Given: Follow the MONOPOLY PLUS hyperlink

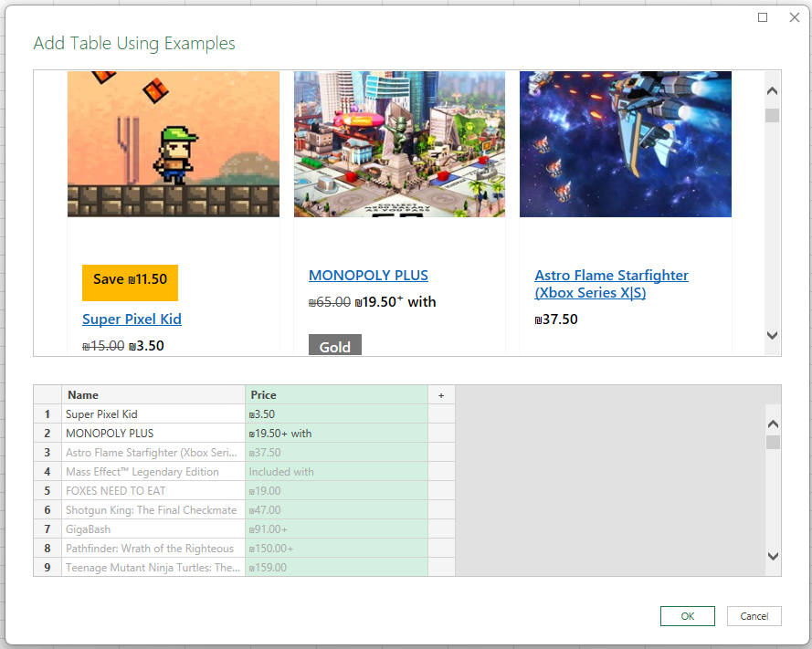Looking at the screenshot, I should click(x=368, y=275).
